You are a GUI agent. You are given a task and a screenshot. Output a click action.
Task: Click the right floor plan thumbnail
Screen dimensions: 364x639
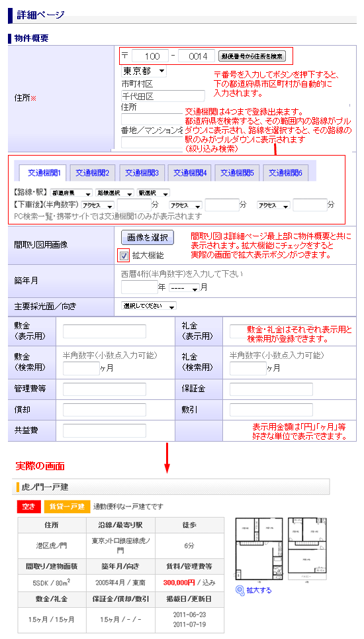(x=308, y=550)
